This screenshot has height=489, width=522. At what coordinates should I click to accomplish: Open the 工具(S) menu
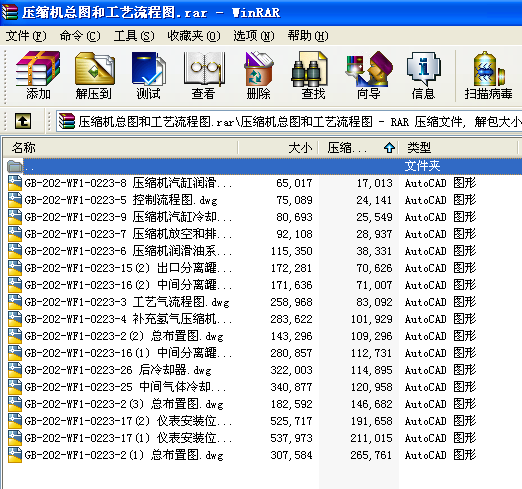click(134, 36)
